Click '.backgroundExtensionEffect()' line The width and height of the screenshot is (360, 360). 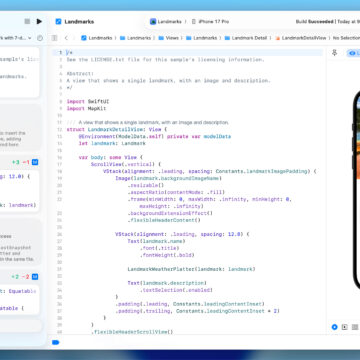pos(170,213)
